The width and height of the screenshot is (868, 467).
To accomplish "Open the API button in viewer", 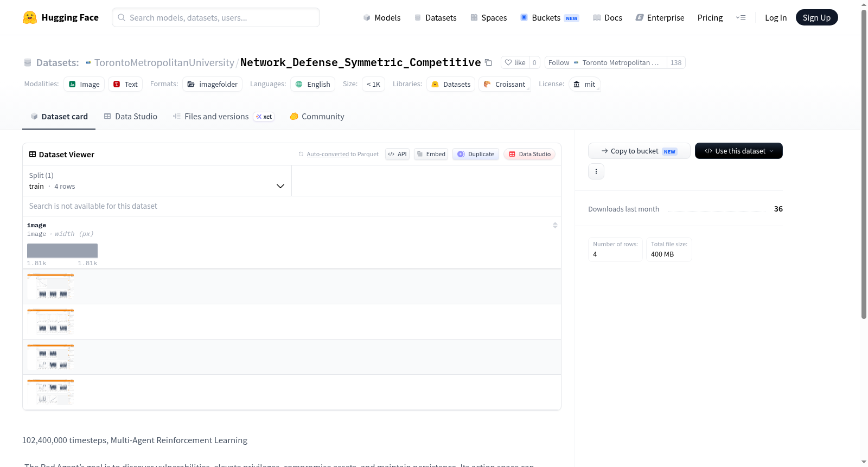I will (397, 154).
